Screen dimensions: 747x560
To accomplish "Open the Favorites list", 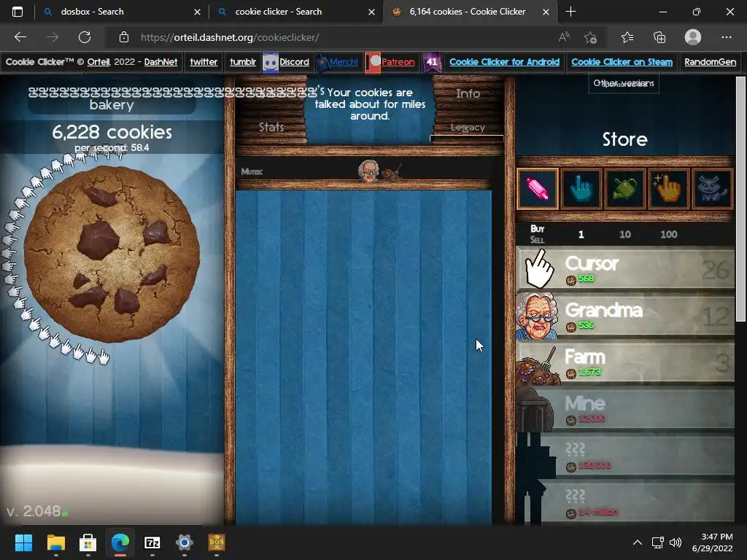I will 627,37.
